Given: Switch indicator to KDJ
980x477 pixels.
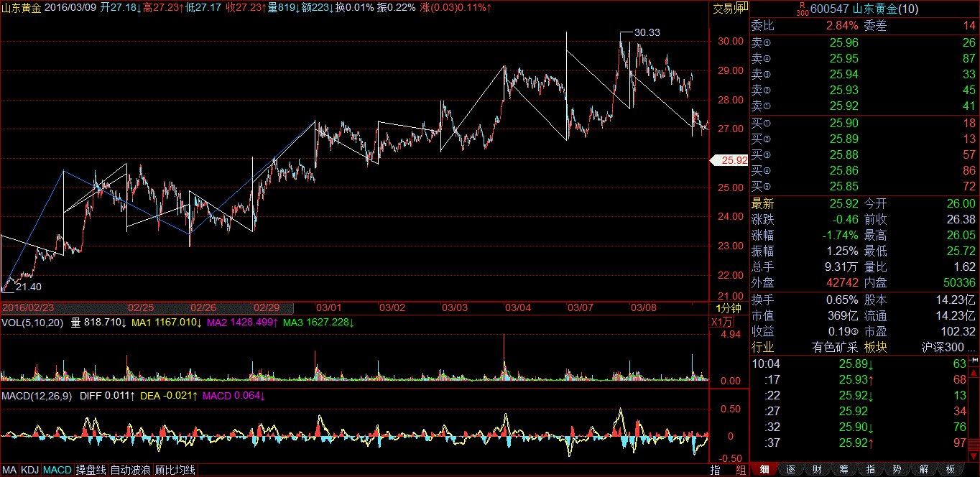Looking at the screenshot, I should (x=29, y=470).
